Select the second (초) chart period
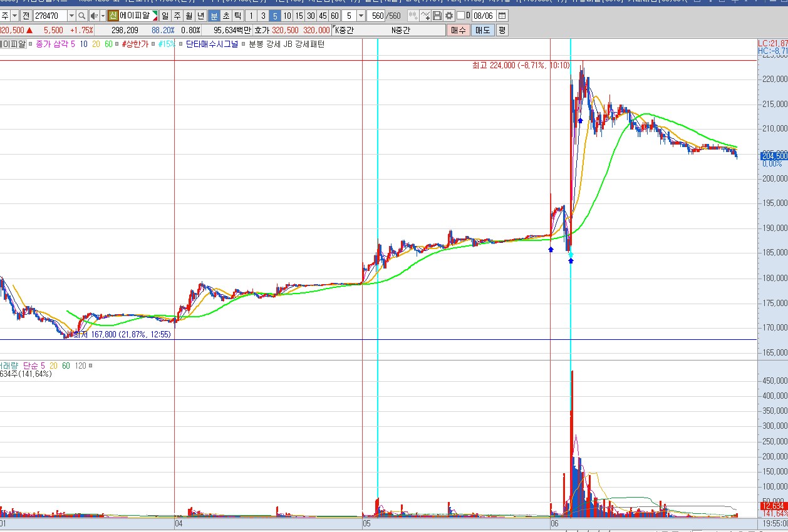Image resolution: width=788 pixels, height=532 pixels. coord(226,16)
